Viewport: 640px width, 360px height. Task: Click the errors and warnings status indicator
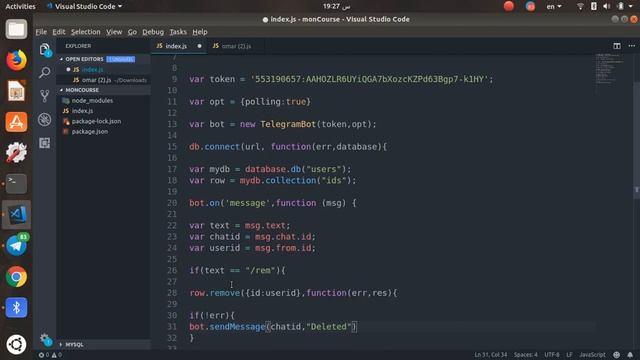(x=50, y=355)
